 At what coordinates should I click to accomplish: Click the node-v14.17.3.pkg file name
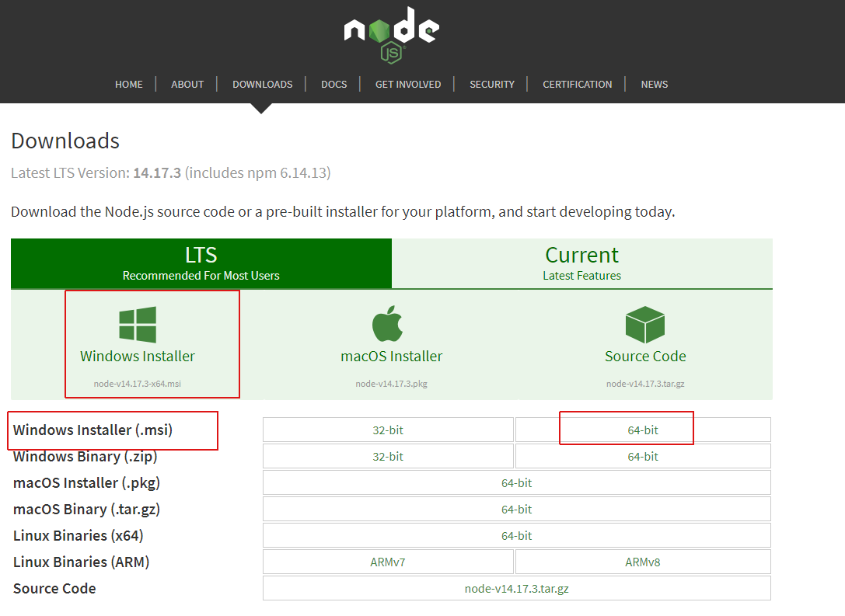pyautogui.click(x=391, y=384)
